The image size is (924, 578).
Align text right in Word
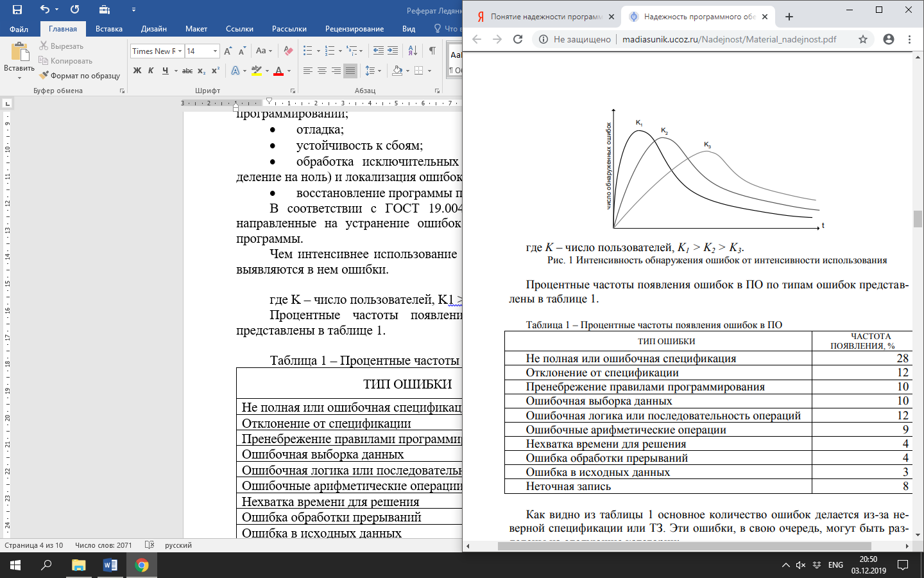click(x=336, y=71)
